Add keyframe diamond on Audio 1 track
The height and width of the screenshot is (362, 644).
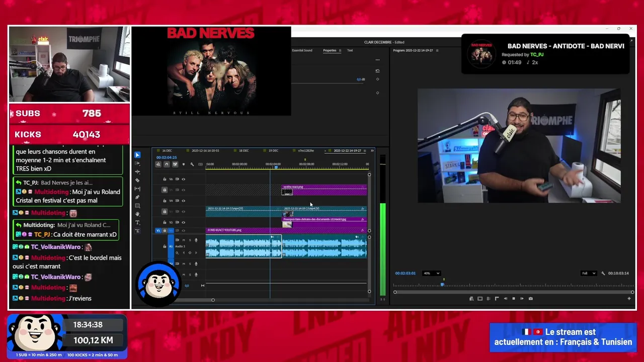click(190, 253)
